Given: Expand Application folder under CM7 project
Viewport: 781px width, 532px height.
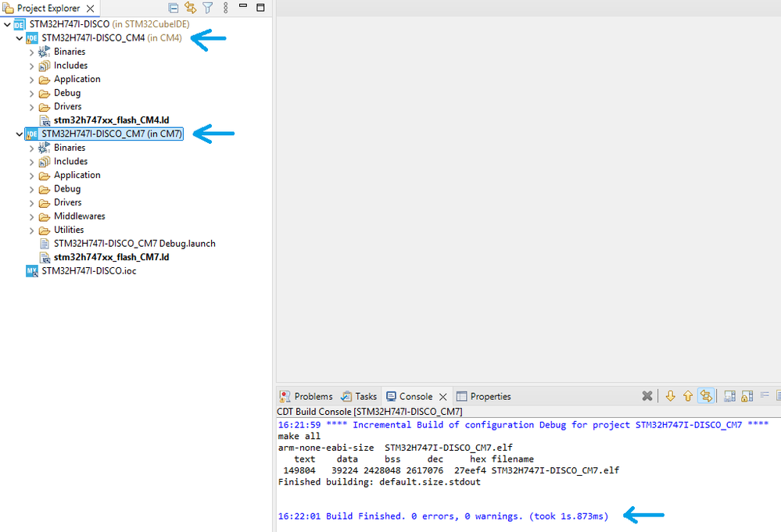Looking at the screenshot, I should pos(31,176).
